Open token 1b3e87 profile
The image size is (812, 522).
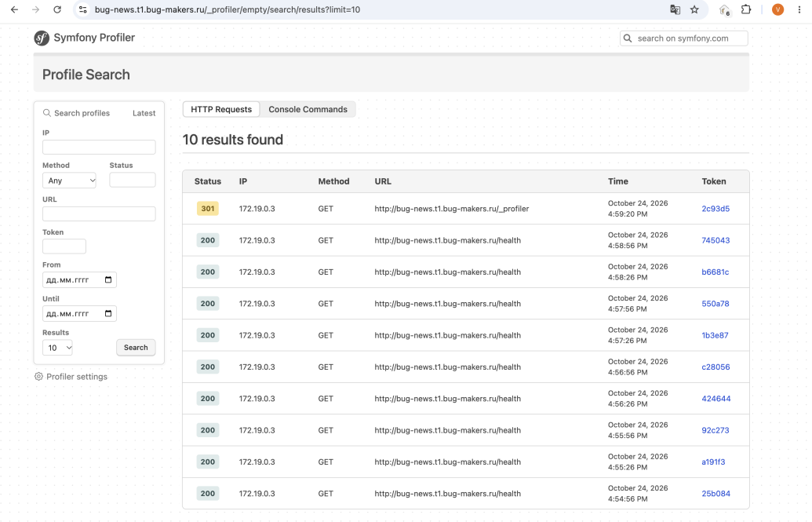coord(716,335)
